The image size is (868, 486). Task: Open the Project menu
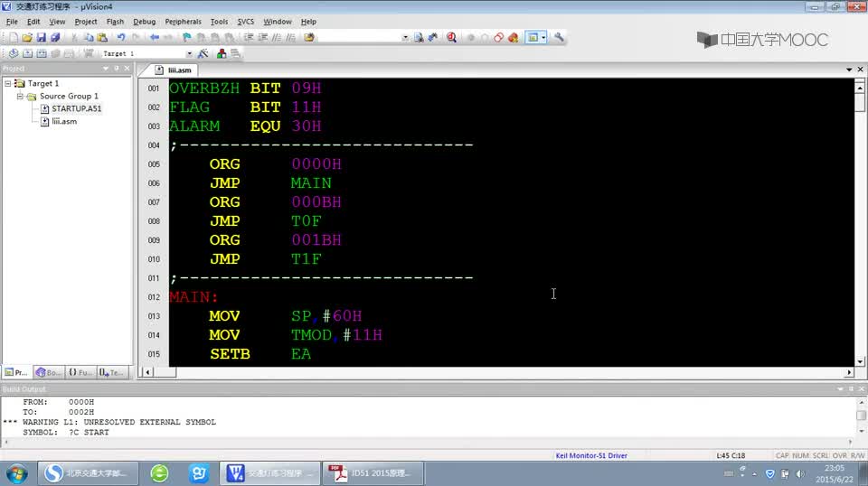(x=86, y=22)
